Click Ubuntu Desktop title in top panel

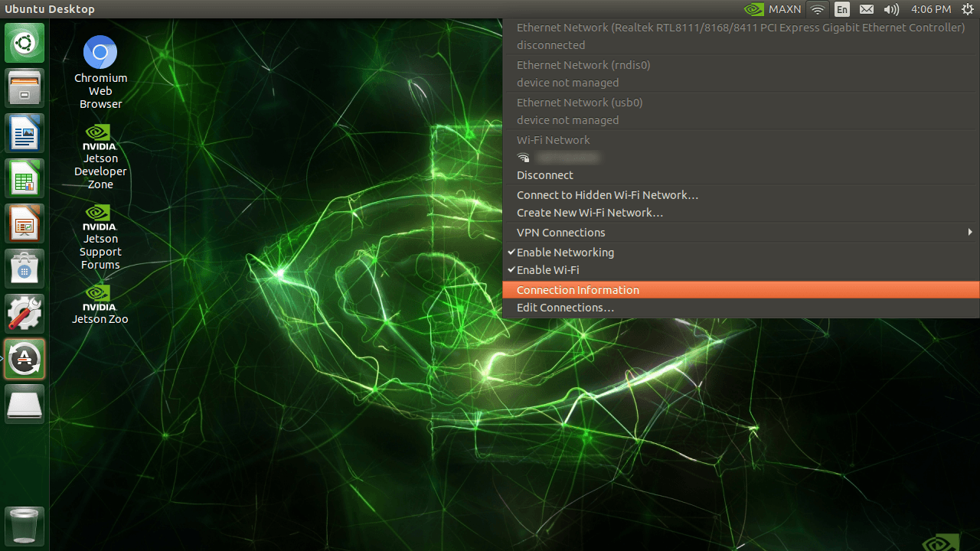[x=50, y=9]
